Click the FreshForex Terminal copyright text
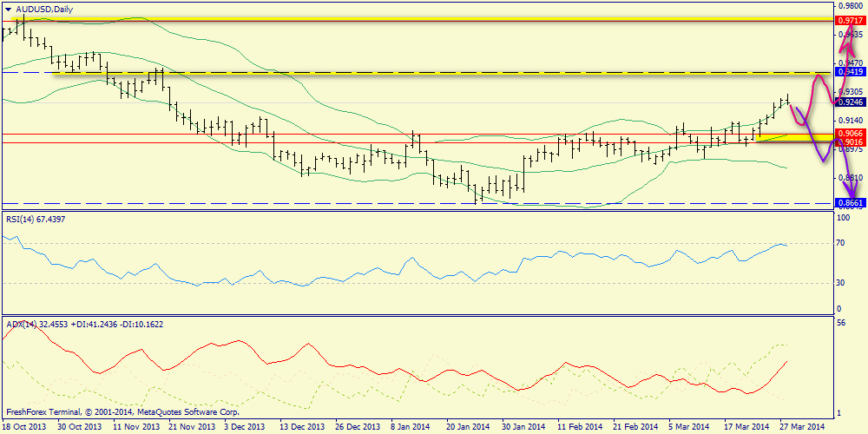 click(122, 412)
